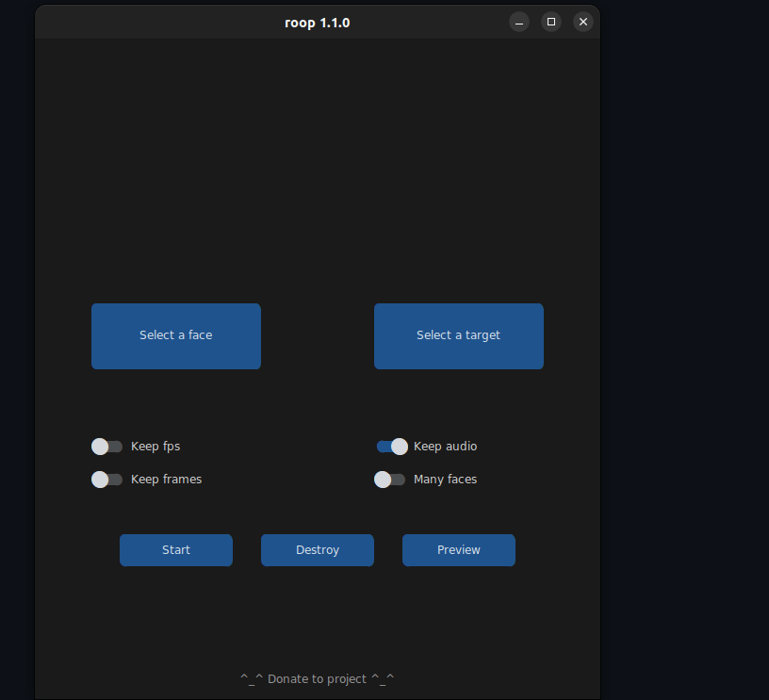Open the Donate to project link
The height and width of the screenshot is (700, 769).
pyautogui.click(x=318, y=679)
